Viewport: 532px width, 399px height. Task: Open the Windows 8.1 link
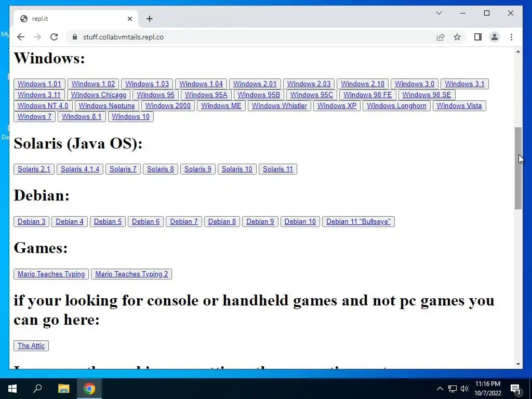pyautogui.click(x=82, y=116)
